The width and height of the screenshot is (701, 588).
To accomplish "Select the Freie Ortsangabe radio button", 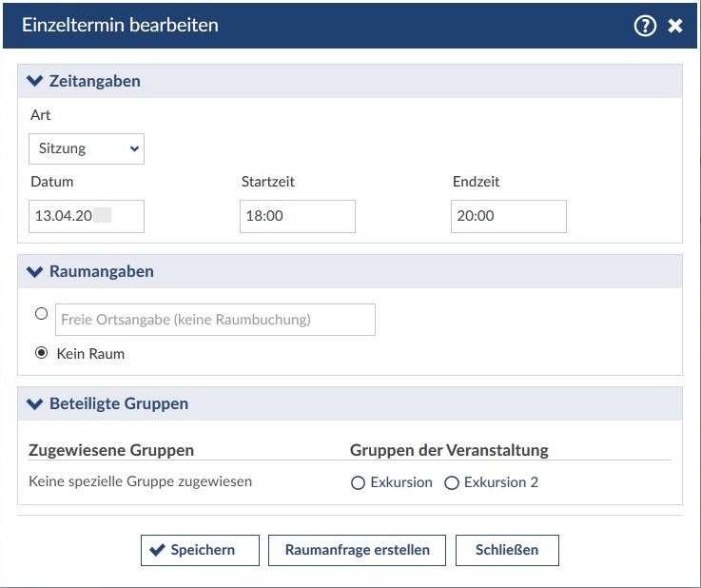I will (x=41, y=313).
